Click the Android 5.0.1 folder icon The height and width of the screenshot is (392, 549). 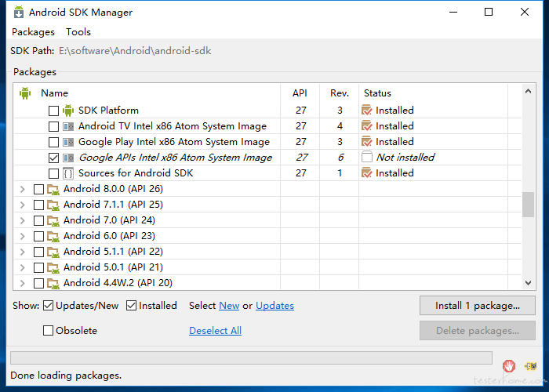pos(53,268)
